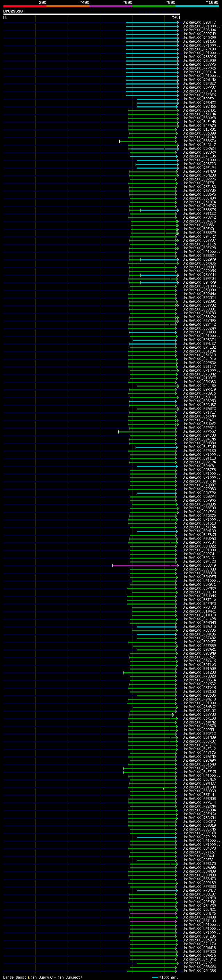
Task: Pick the UniRef100_A3ABT2 label
Action: pos(199,408)
